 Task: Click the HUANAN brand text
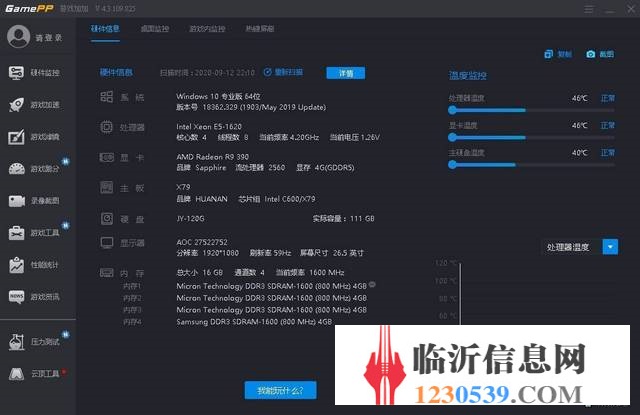(x=211, y=199)
